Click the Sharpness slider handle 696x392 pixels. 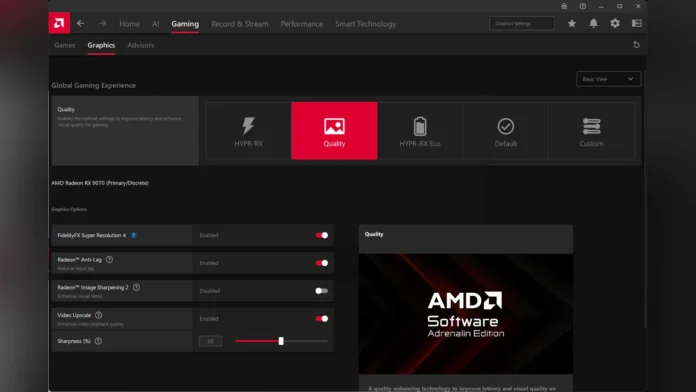[x=281, y=341]
